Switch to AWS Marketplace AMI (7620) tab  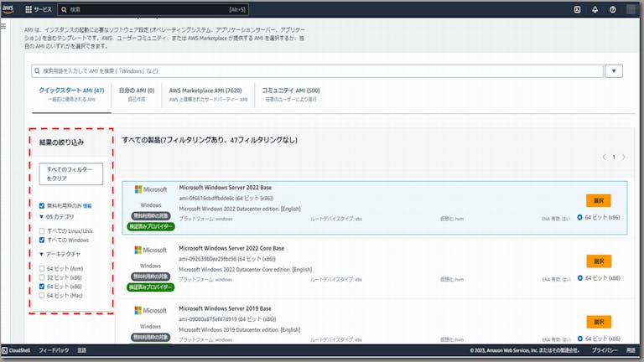[208, 95]
